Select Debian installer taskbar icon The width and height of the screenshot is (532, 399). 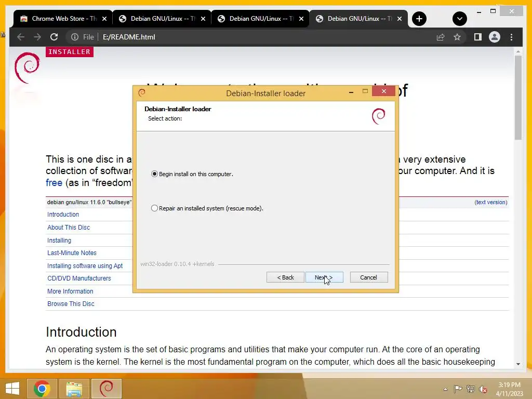[x=107, y=389]
